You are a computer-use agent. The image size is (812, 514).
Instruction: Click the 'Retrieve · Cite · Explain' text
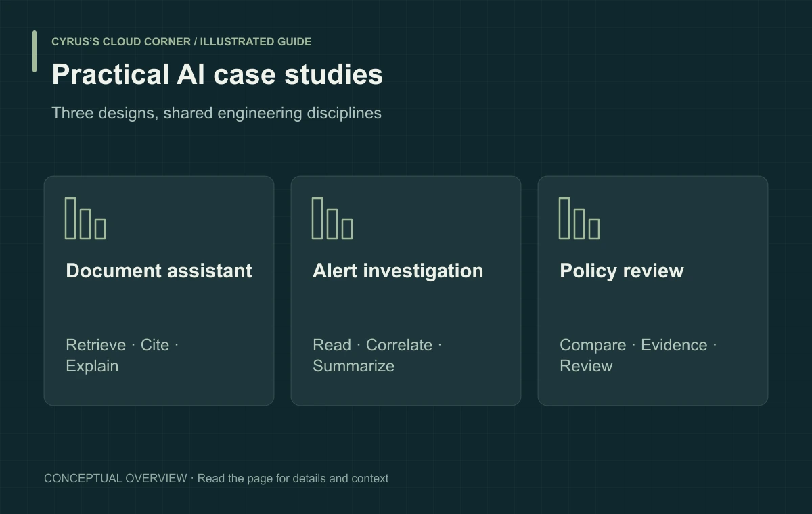point(122,355)
